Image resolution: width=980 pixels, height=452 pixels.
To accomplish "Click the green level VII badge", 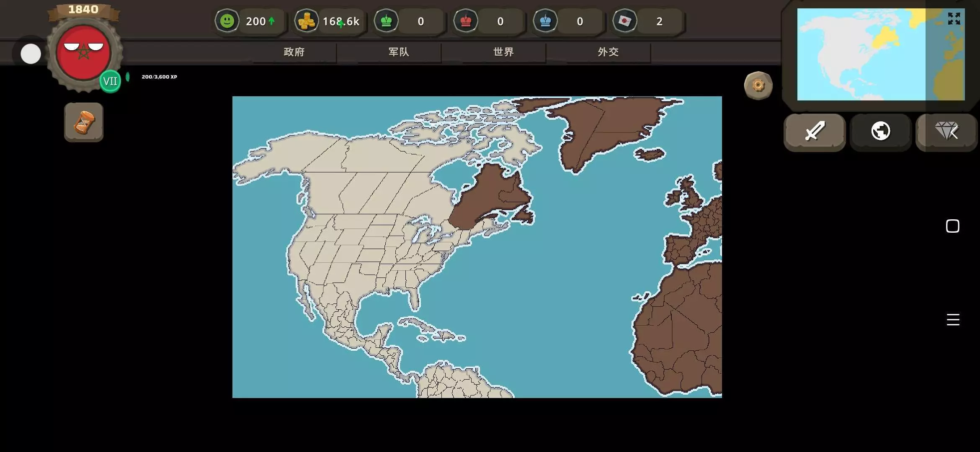I will (110, 81).
